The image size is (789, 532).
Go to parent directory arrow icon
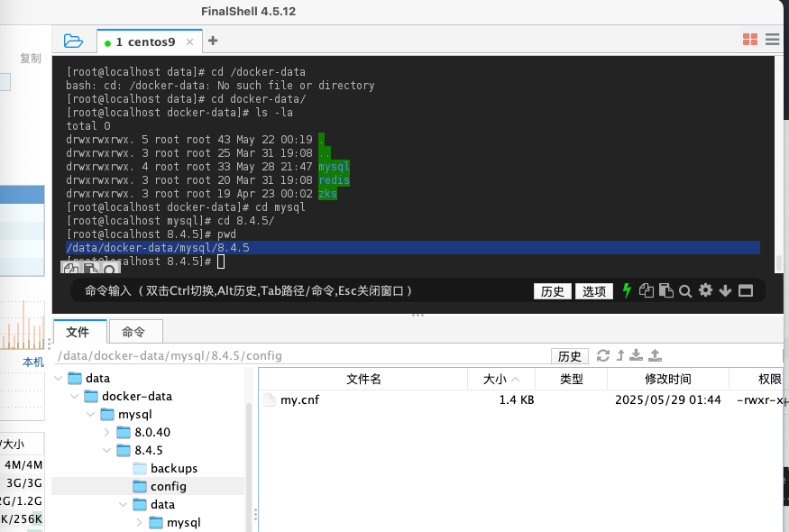tap(620, 355)
